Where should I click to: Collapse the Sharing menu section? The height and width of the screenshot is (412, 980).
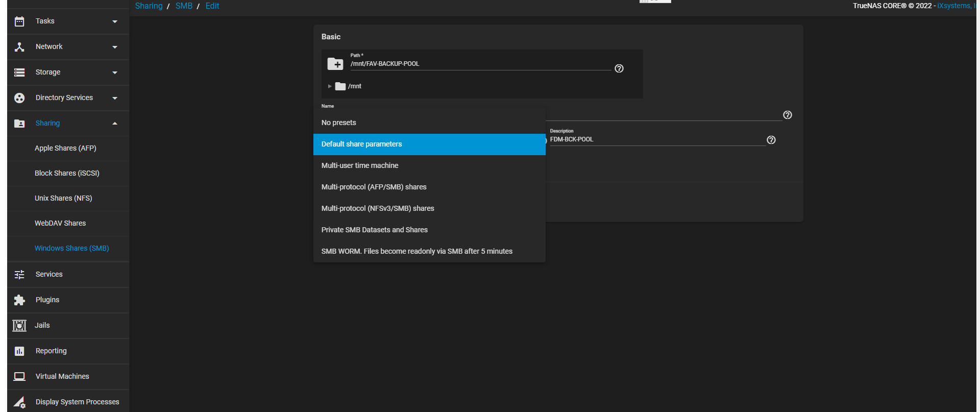tap(115, 123)
